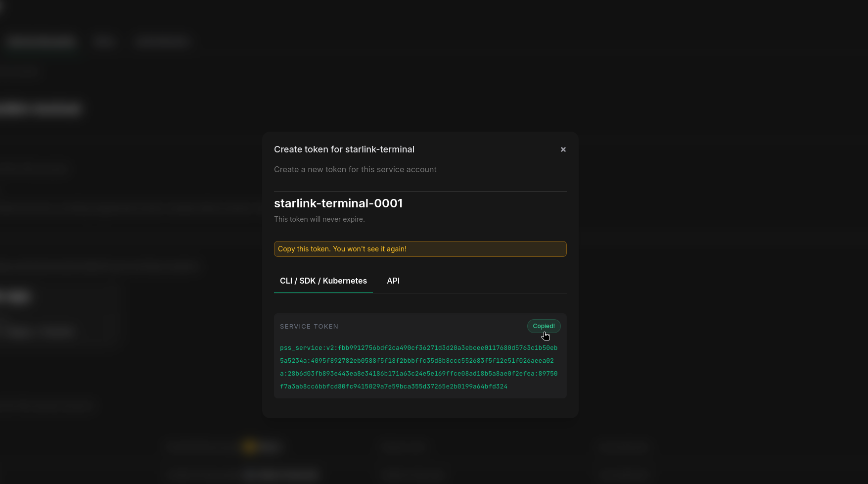Click the subtitle 'Create a new token for this service account'
The height and width of the screenshot is (484, 868).
coord(355,169)
